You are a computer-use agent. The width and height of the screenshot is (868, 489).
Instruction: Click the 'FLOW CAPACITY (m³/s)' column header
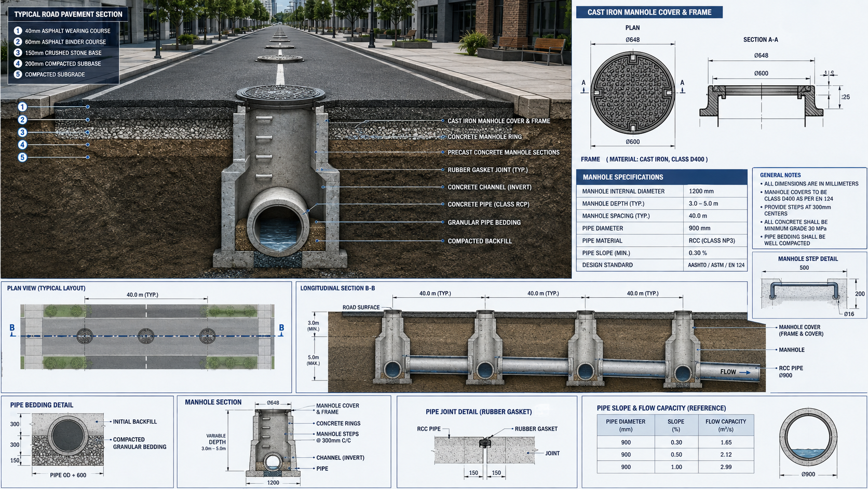726,426
